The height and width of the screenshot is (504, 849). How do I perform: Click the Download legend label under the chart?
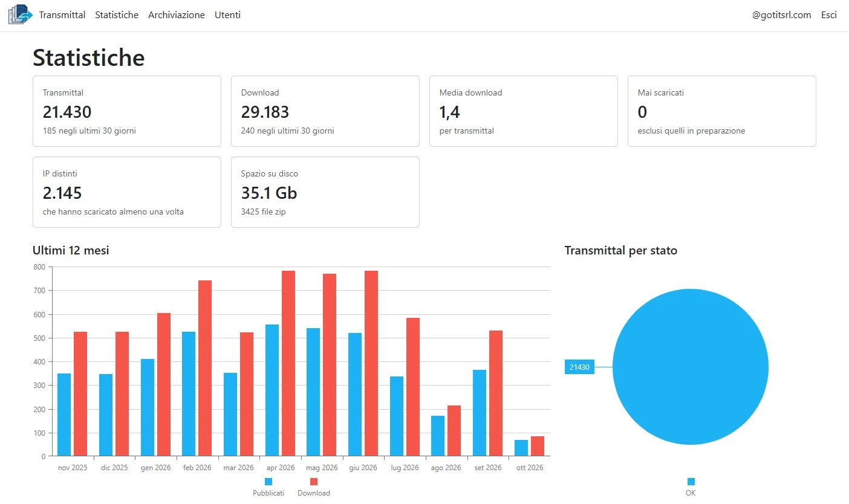tap(314, 493)
